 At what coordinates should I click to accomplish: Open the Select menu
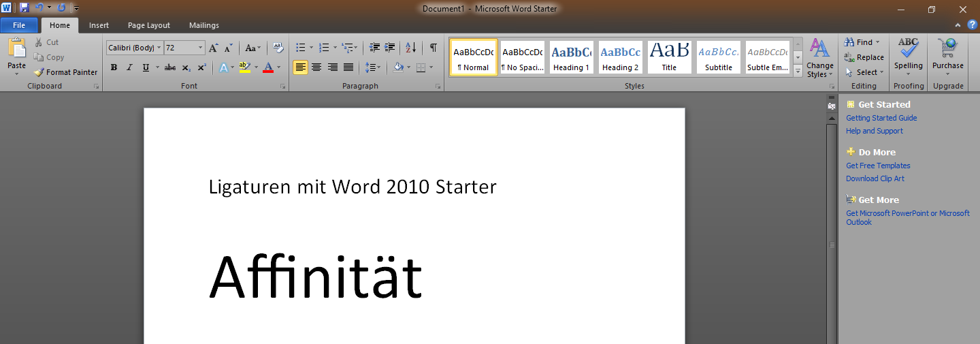(864, 72)
